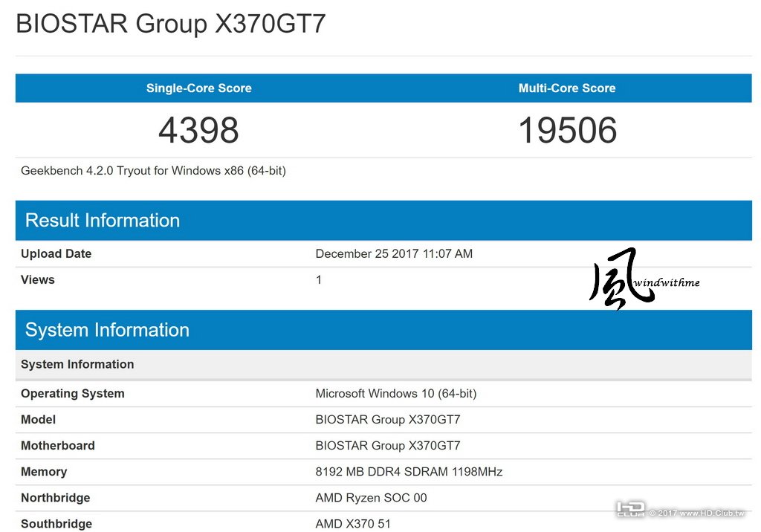
Task: Click the Upload Date label
Action: (56, 253)
